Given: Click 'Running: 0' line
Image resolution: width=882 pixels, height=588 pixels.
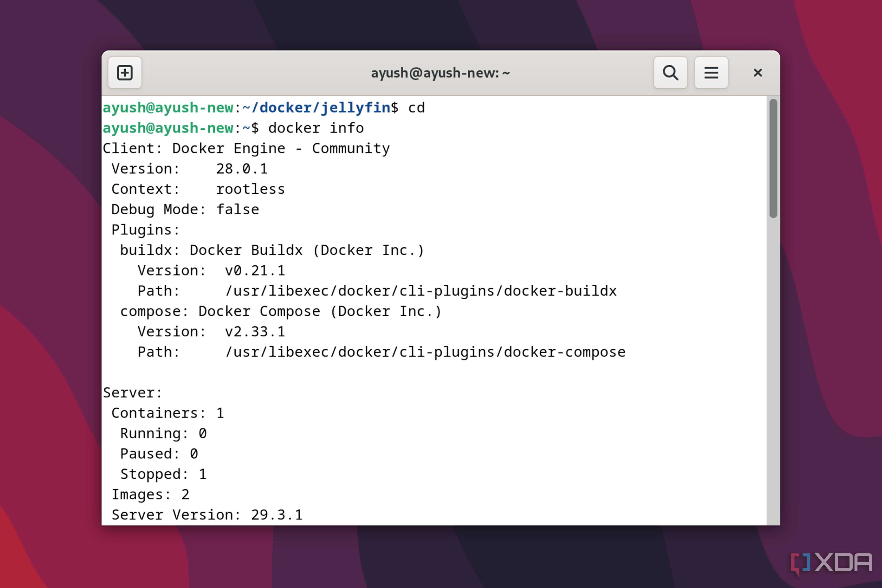Looking at the screenshot, I should click(164, 434).
